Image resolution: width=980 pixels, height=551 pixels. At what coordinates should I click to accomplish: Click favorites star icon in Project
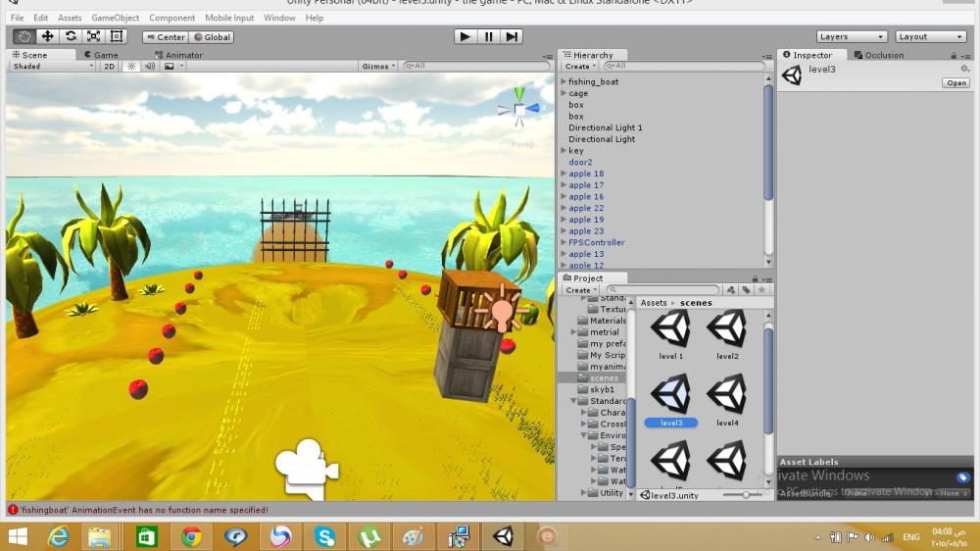point(761,290)
